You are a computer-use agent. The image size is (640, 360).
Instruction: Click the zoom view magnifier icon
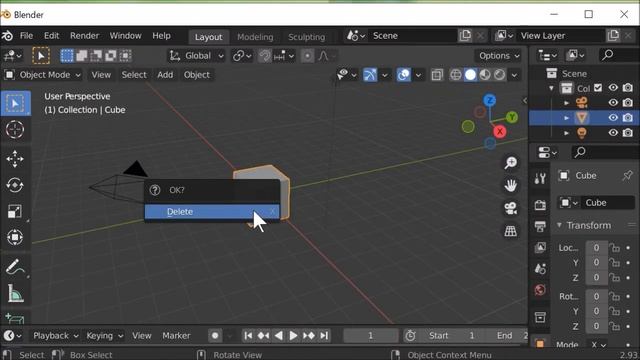pos(510,163)
